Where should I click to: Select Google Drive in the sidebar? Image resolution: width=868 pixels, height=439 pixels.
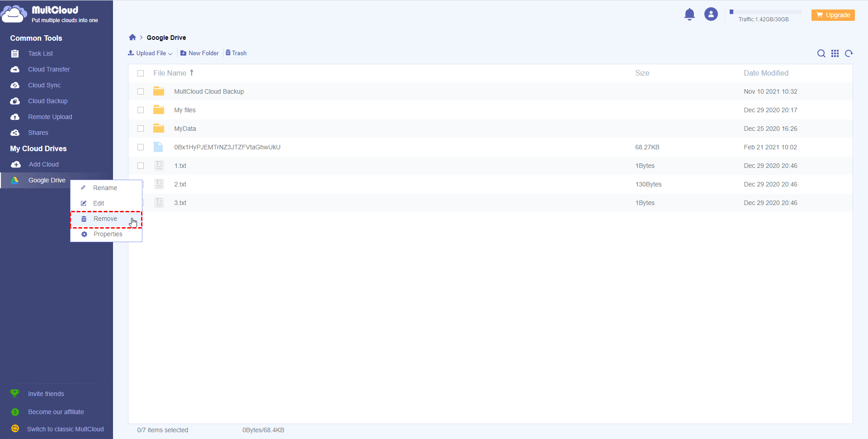click(47, 180)
